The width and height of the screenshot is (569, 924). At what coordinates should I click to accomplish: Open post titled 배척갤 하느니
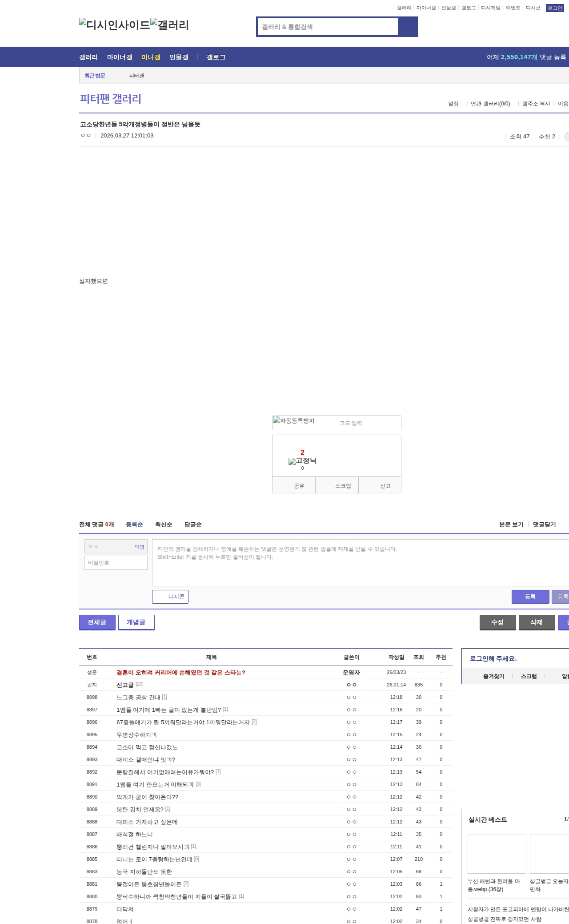135,834
